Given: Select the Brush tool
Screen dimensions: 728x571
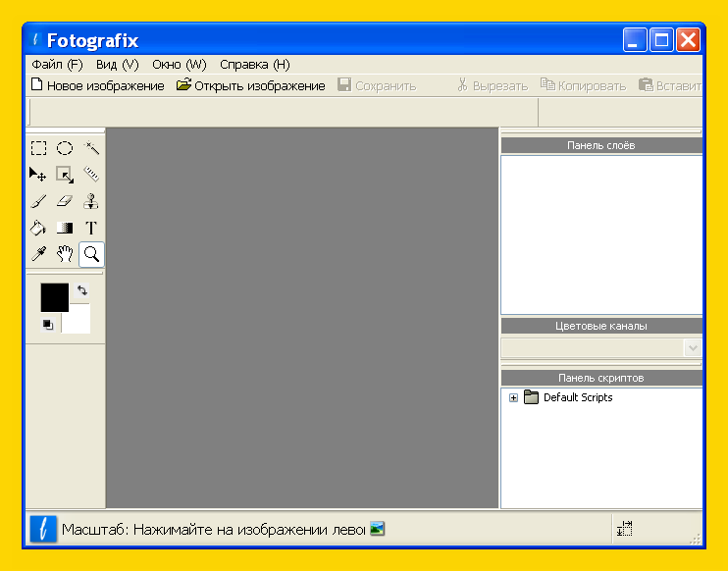Looking at the screenshot, I should [38, 201].
